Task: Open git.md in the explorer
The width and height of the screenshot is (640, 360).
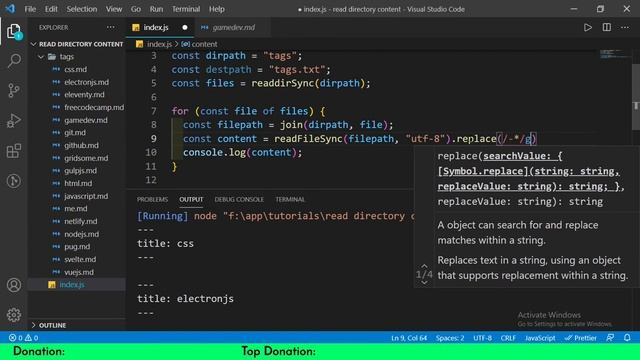Action: point(75,133)
